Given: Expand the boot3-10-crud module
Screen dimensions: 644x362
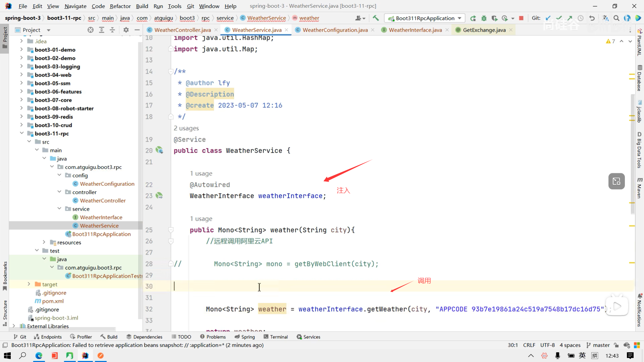Looking at the screenshot, I should pos(21,125).
